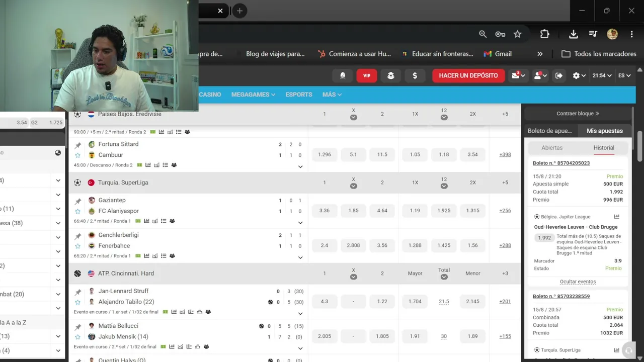Pin the Gaziantep match
Screen dimensions: 644x362
pos(78,201)
